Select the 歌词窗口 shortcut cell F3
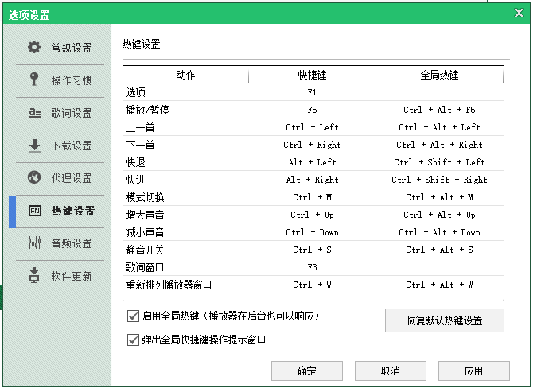This screenshot has width=537, height=392. (312, 267)
